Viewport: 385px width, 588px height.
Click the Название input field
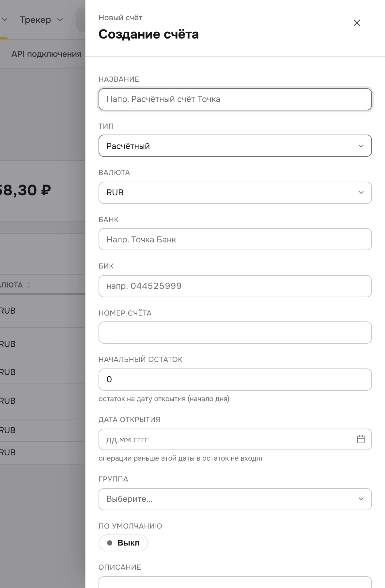point(235,99)
